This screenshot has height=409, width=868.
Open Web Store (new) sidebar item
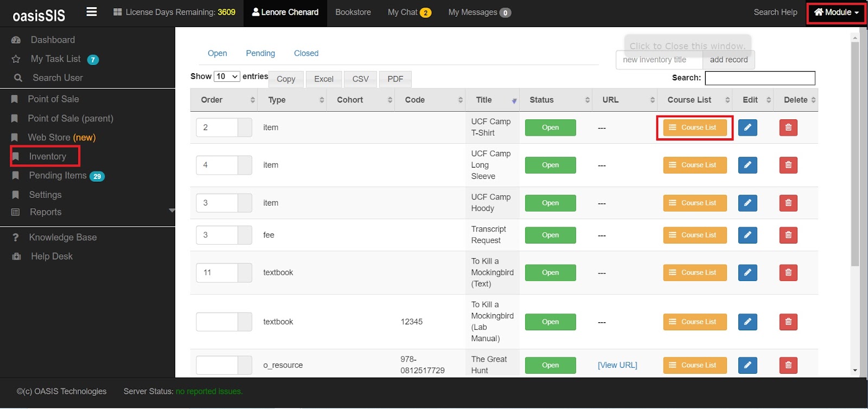[x=61, y=137]
